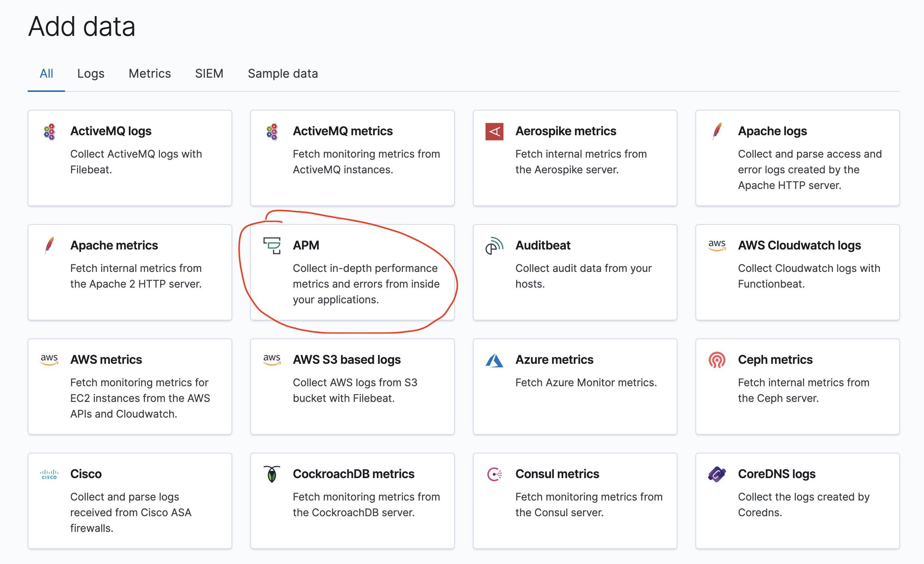Viewport: 924px width, 564px height.
Task: Open the ActiveMQ metrics title
Action: tap(343, 131)
